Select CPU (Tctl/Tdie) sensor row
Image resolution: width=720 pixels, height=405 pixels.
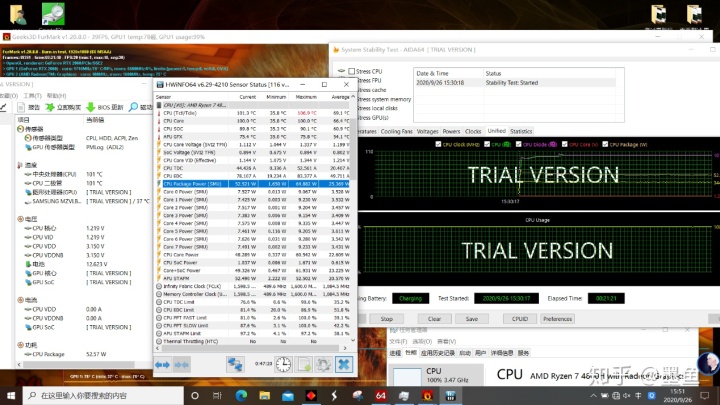click(253, 113)
